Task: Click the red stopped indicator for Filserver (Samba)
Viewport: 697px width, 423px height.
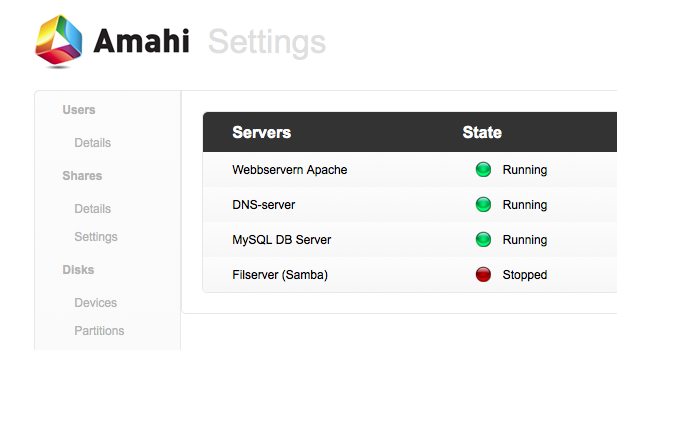Action: tap(483, 275)
